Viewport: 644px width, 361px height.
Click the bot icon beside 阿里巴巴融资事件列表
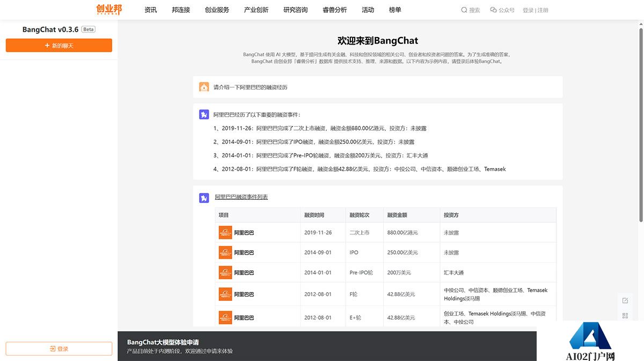pyautogui.click(x=204, y=198)
